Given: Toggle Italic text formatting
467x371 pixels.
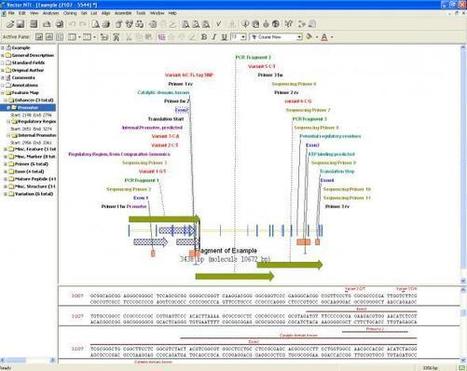Looking at the screenshot, I should pyautogui.click(x=214, y=37).
